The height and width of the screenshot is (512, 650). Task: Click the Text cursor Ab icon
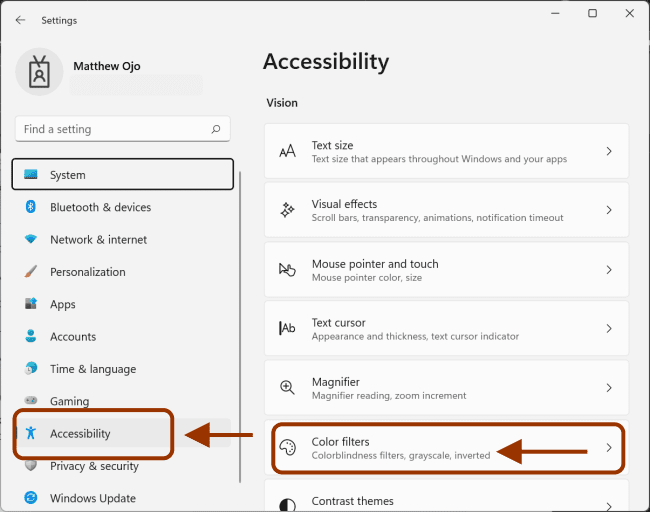[x=287, y=328]
